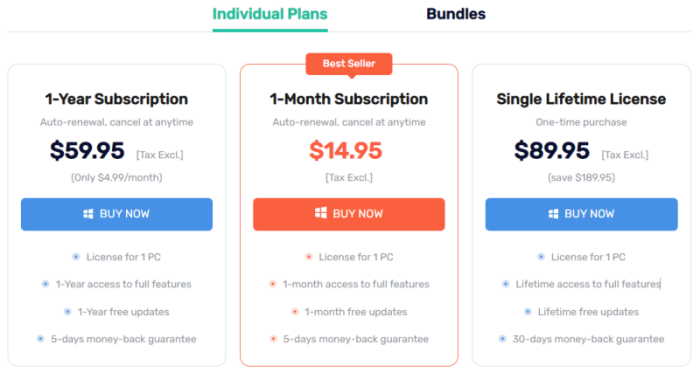Click the Single Lifetime License heading
The height and width of the screenshot is (379, 700).
point(581,99)
